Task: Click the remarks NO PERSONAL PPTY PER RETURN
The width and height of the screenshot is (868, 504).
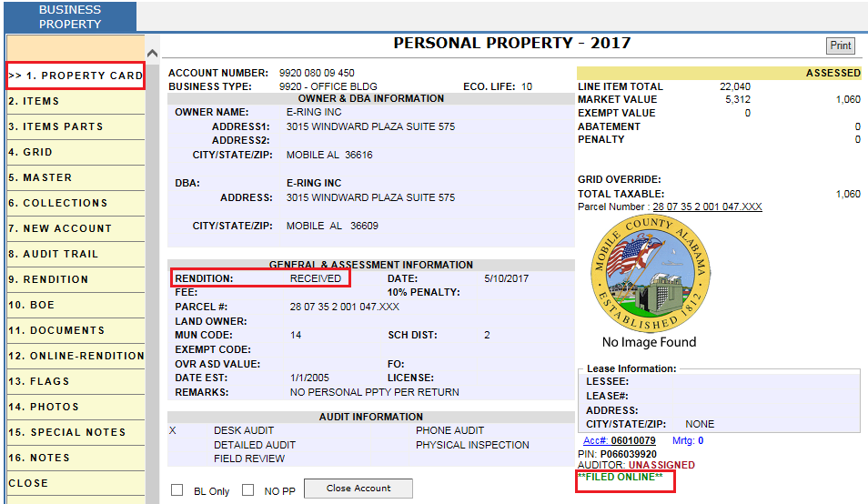Action: 374,392
